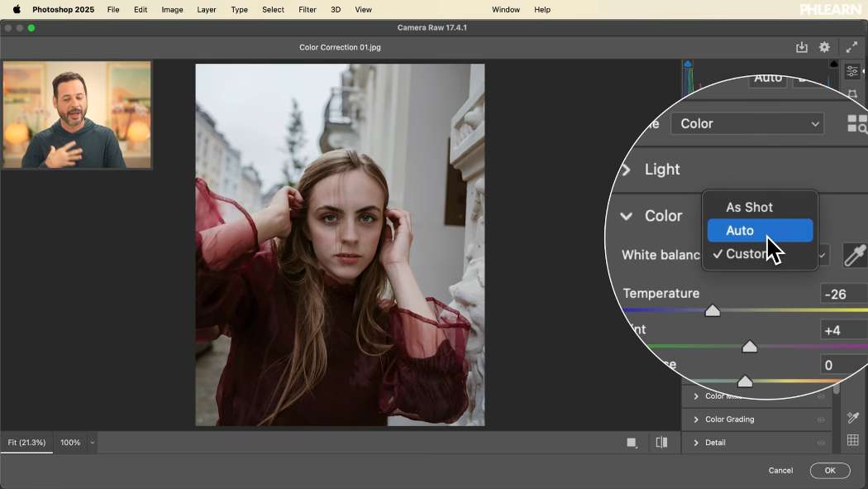Viewport: 868px width, 489px height.
Task: Toggle histogram shadow clipping warning
Action: pyautogui.click(x=688, y=65)
